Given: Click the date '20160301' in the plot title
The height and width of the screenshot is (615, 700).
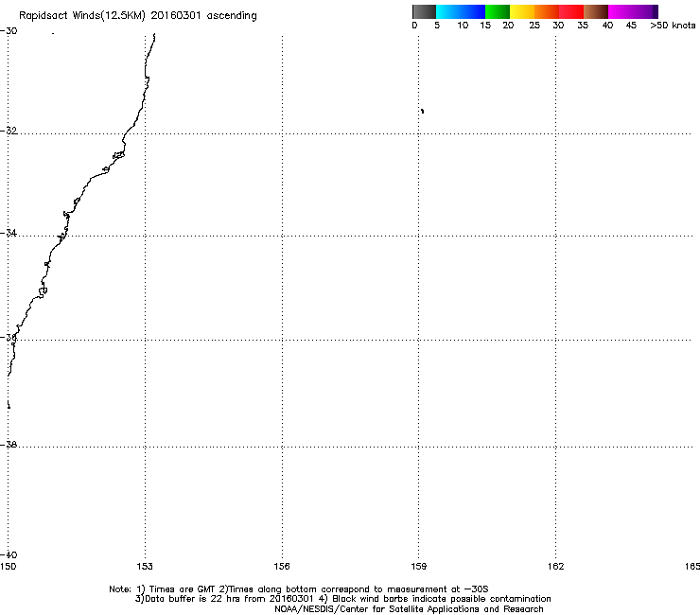Looking at the screenshot, I should click(x=176, y=16).
